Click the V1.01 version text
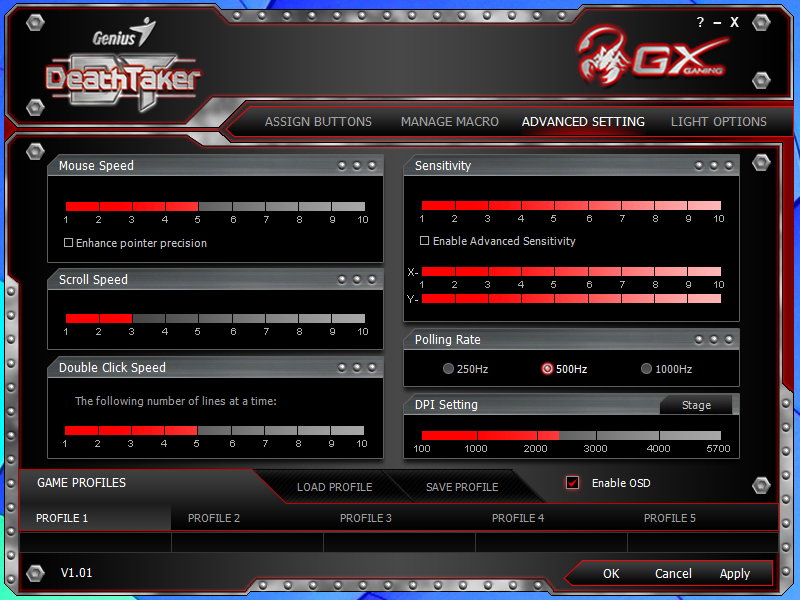 (x=77, y=572)
